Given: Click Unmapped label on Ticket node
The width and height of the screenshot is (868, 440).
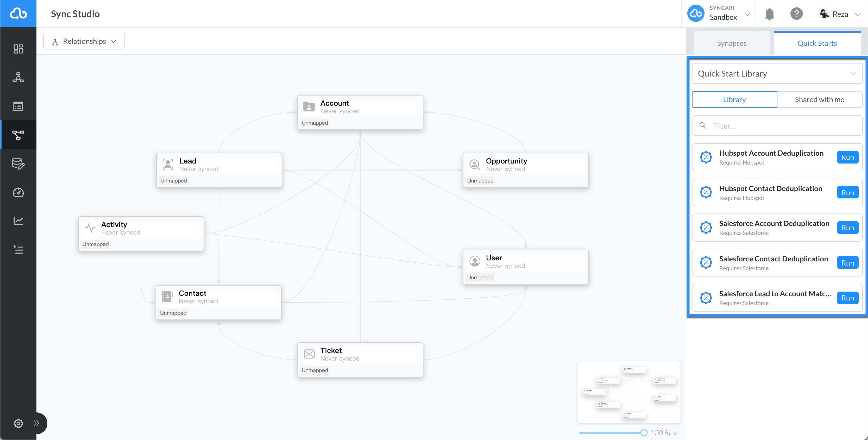Looking at the screenshot, I should pyautogui.click(x=315, y=370).
